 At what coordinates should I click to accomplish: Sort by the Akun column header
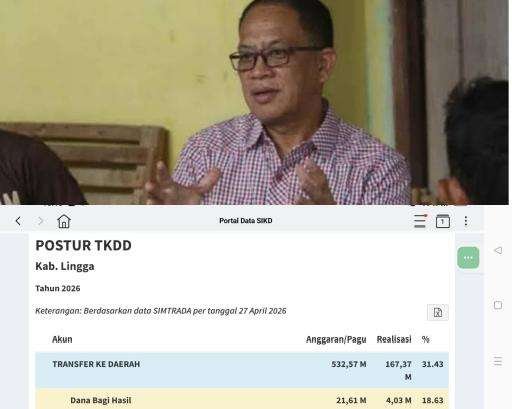pyautogui.click(x=62, y=339)
